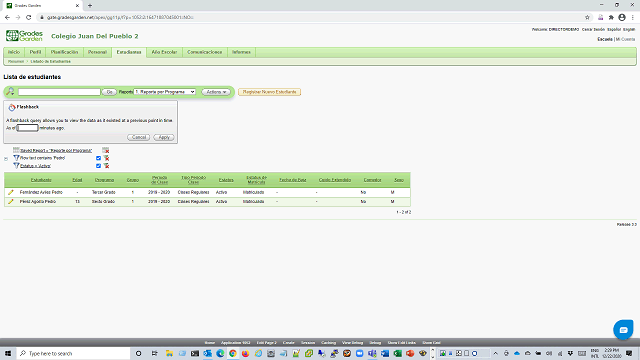Open the Planificación tab
This screenshot has height=360, width=640.
click(64, 52)
